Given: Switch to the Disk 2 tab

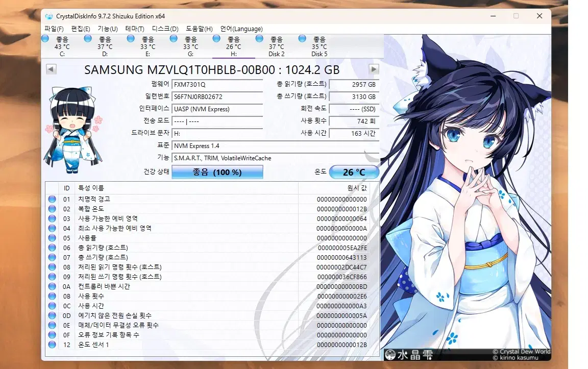Looking at the screenshot, I should coord(276,46).
